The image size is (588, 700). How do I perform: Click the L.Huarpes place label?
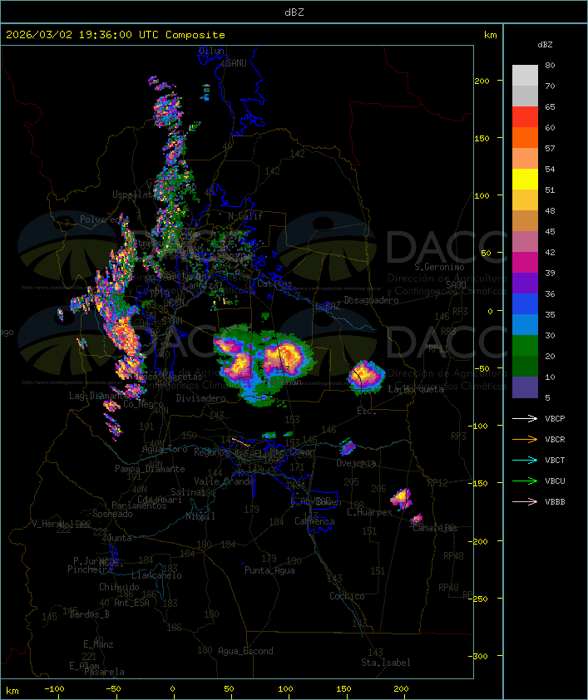coord(369,512)
